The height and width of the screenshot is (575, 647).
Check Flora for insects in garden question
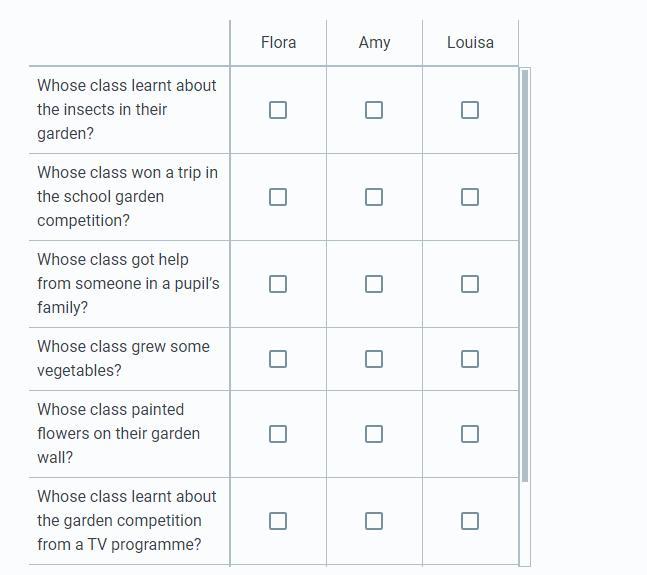[278, 110]
